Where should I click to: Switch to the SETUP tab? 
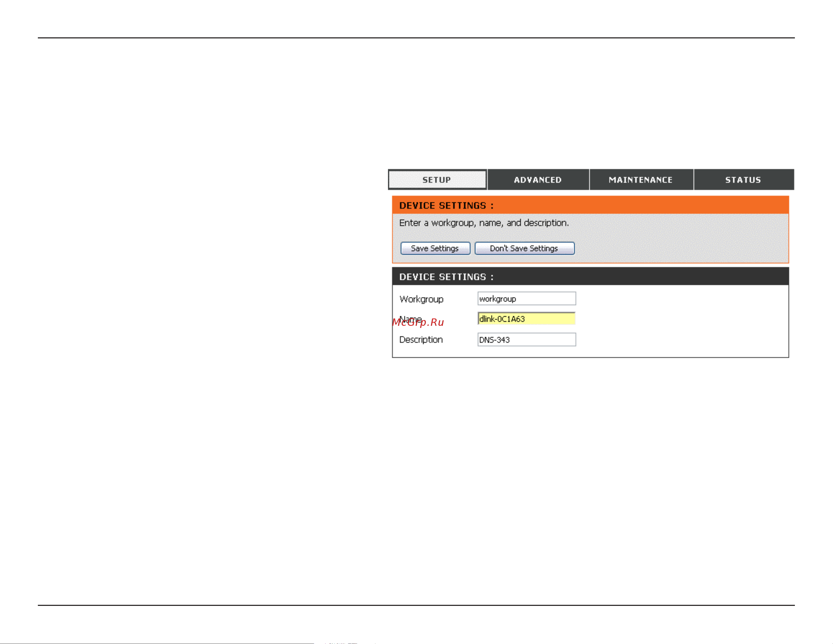pyautogui.click(x=437, y=180)
